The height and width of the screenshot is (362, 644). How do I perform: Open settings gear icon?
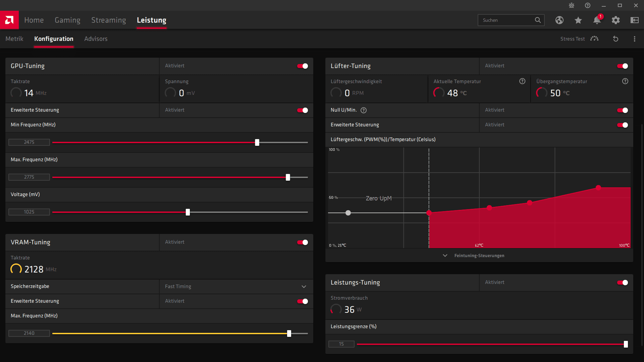click(615, 20)
